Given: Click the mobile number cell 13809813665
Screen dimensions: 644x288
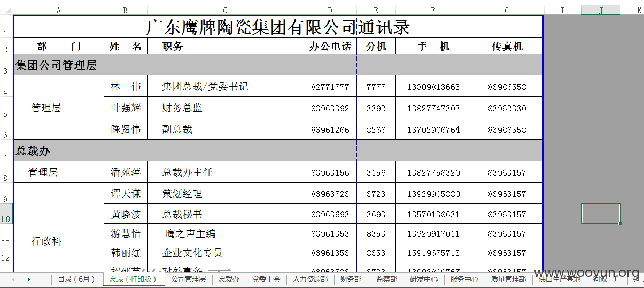Looking at the screenshot, I should 433,87.
